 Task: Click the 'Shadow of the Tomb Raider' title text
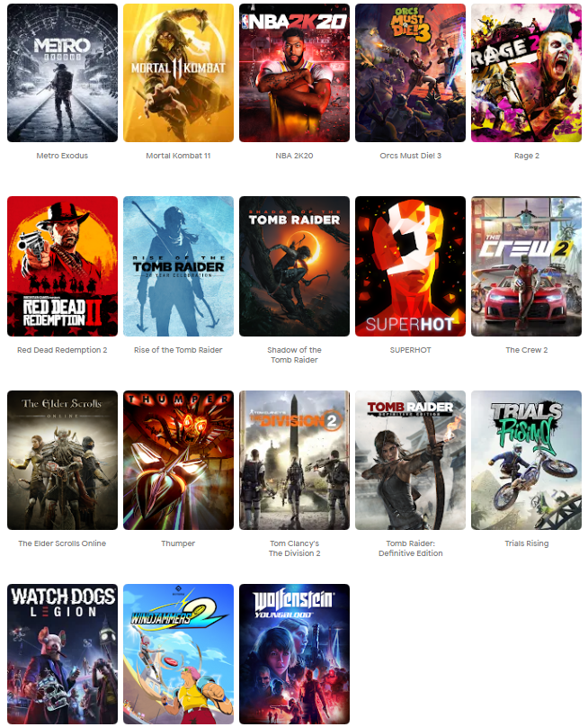(x=294, y=355)
